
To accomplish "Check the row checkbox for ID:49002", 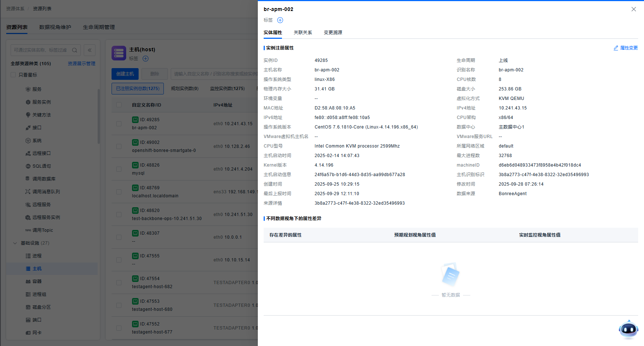I will [119, 146].
